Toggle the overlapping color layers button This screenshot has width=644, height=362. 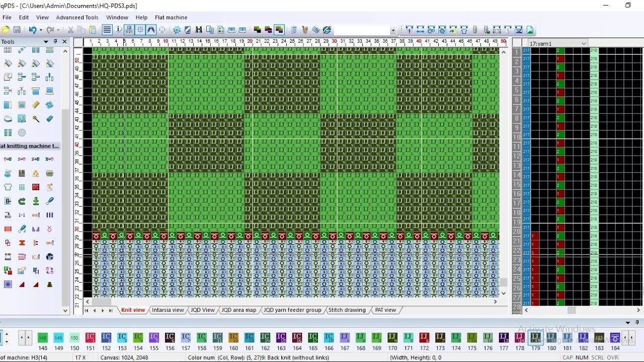[279, 30]
